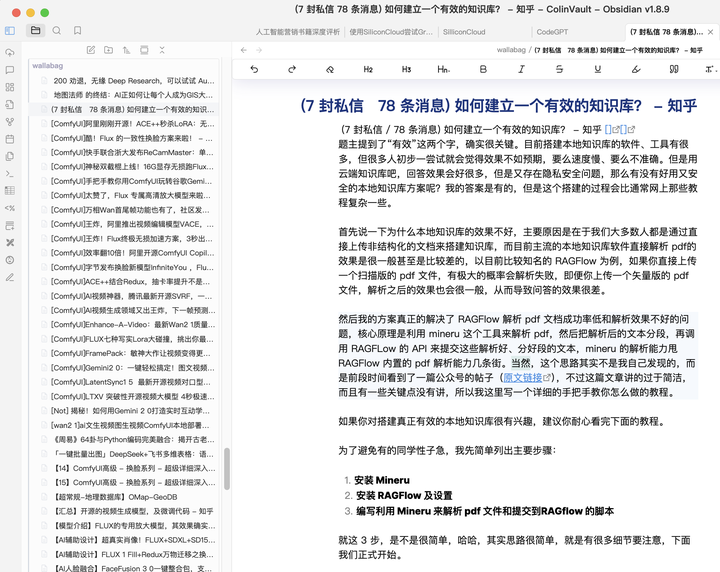Open the Hn heading levels menu
The width and height of the screenshot is (720, 572).
point(444,69)
